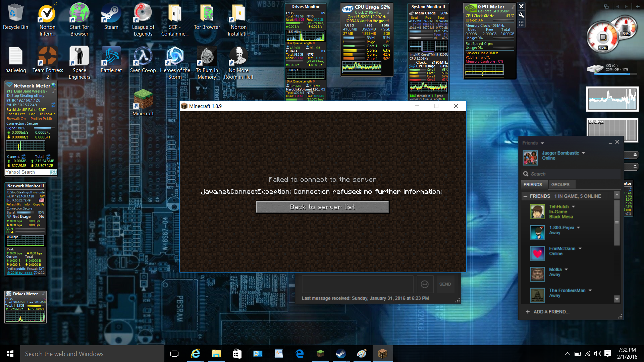Open the Minecraft desktop shortcut
The width and height of the screenshot is (644, 362).
pos(143,100)
